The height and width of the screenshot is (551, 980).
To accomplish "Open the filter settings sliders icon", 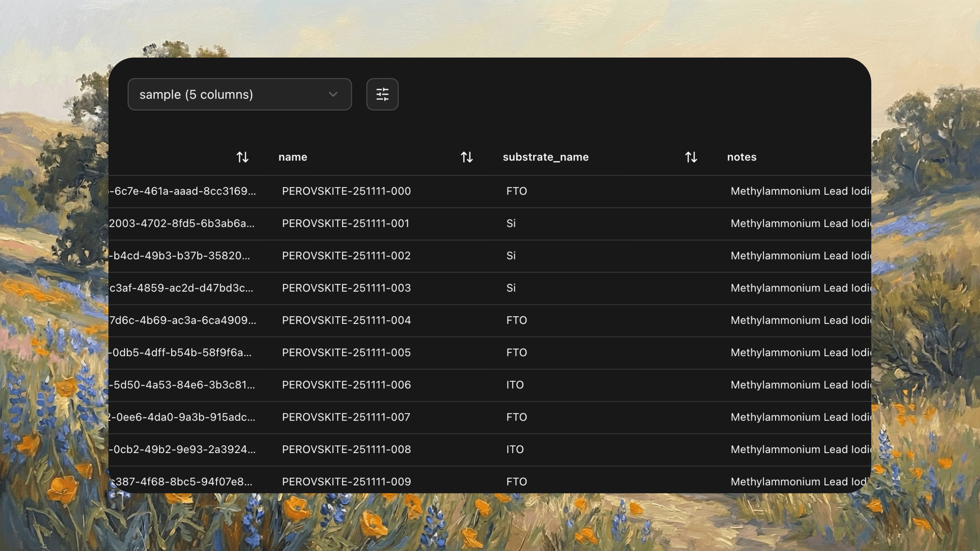I will point(382,94).
